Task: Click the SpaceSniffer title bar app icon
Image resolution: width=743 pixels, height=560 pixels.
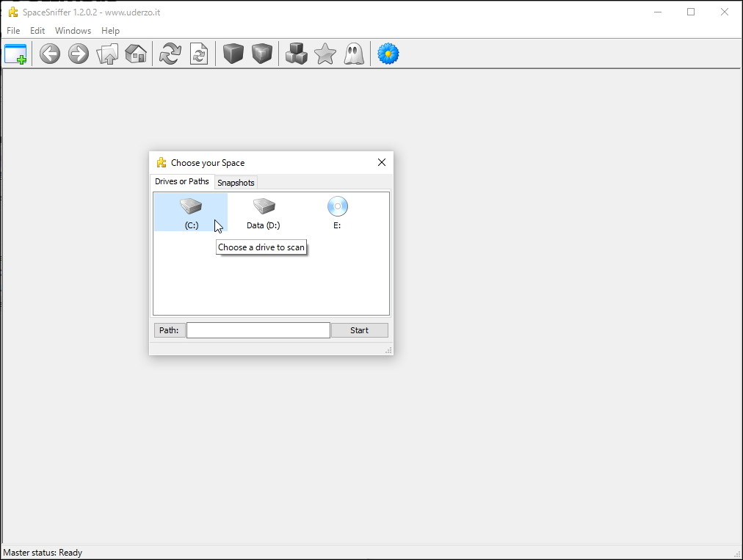Action: [x=13, y=12]
